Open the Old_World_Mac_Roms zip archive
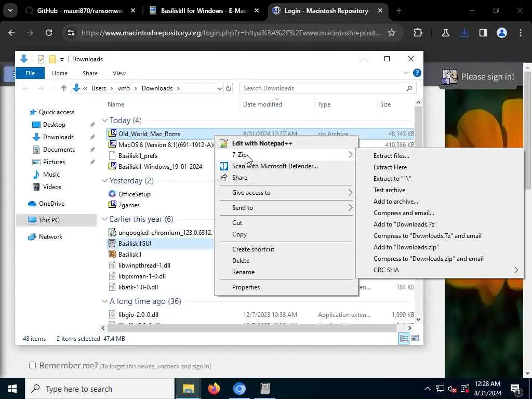Screen dimensions: 532x399 pyautogui.click(x=149, y=134)
